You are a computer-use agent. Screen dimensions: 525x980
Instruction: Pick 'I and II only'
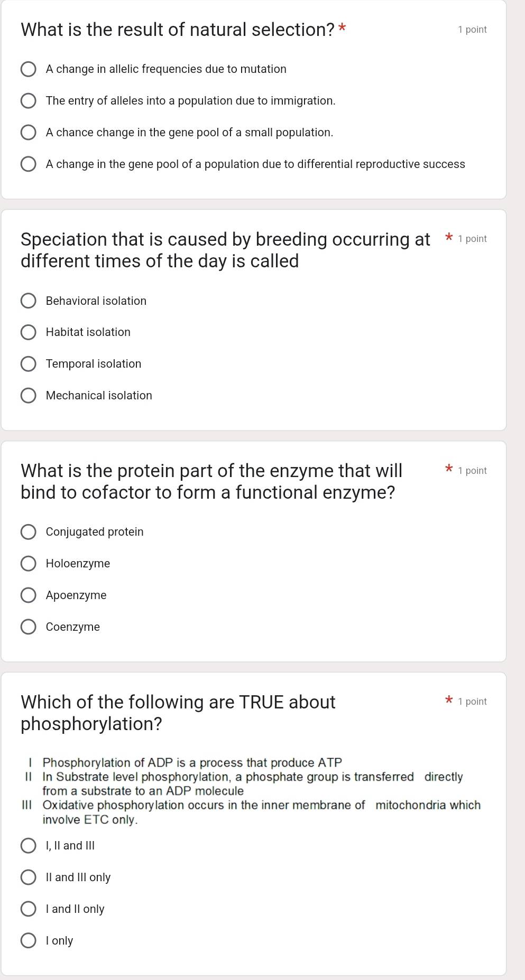[29, 909]
